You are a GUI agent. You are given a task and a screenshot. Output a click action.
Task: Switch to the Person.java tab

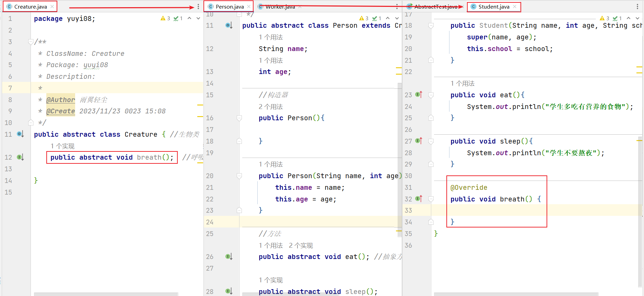(229, 7)
